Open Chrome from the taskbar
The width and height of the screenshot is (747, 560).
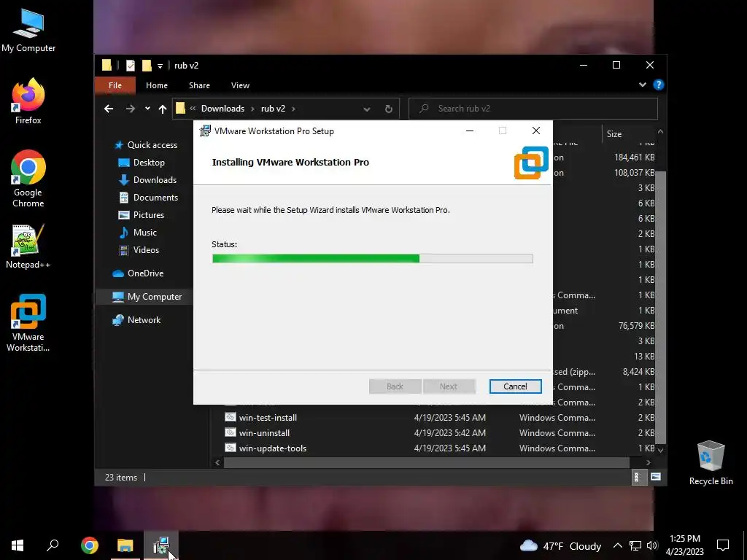pyautogui.click(x=90, y=545)
